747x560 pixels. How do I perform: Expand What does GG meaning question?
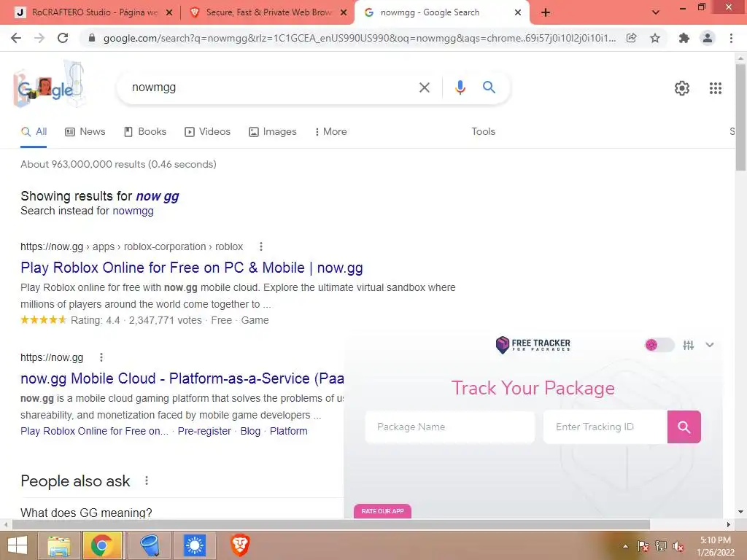[x=86, y=513]
